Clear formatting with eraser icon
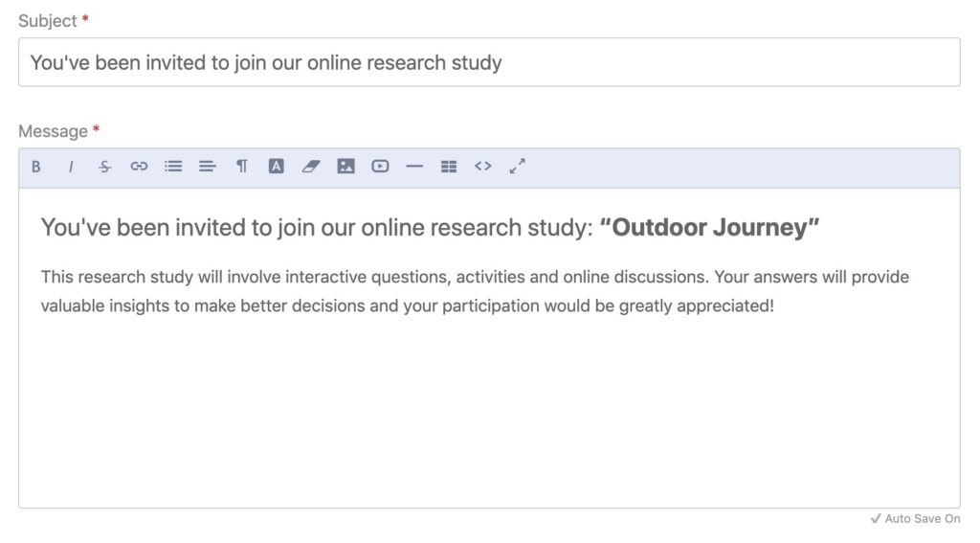 pyautogui.click(x=311, y=167)
